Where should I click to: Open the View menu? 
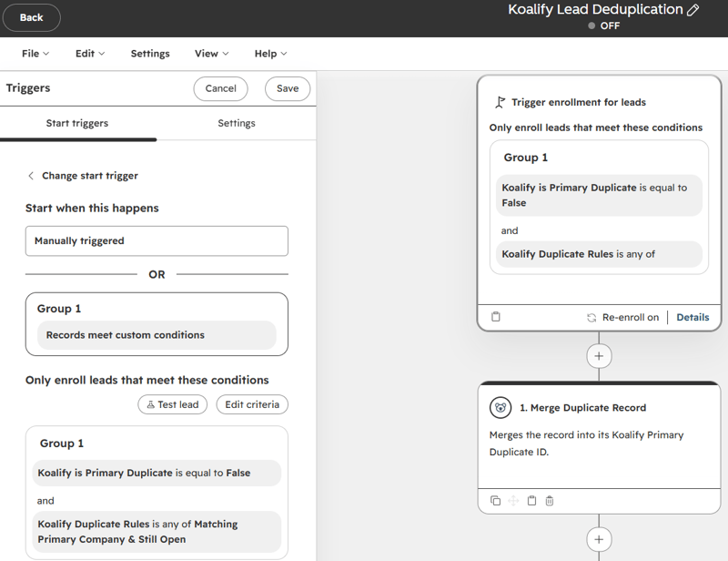coord(212,54)
